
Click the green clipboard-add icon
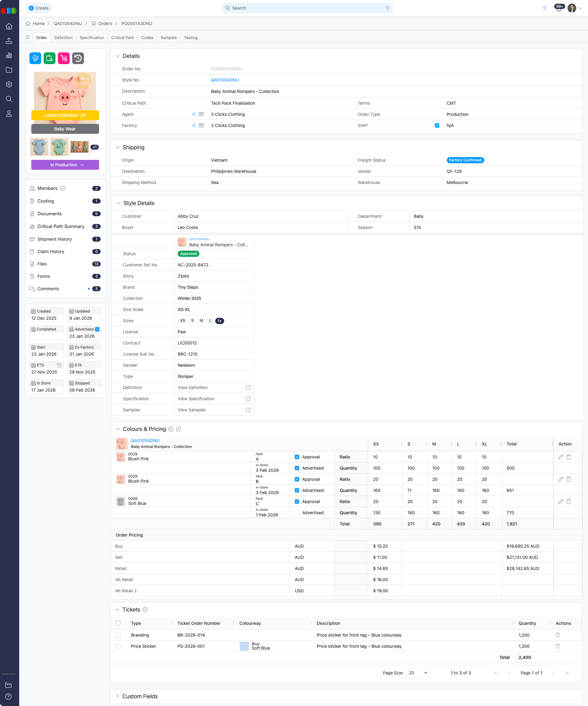click(x=49, y=58)
